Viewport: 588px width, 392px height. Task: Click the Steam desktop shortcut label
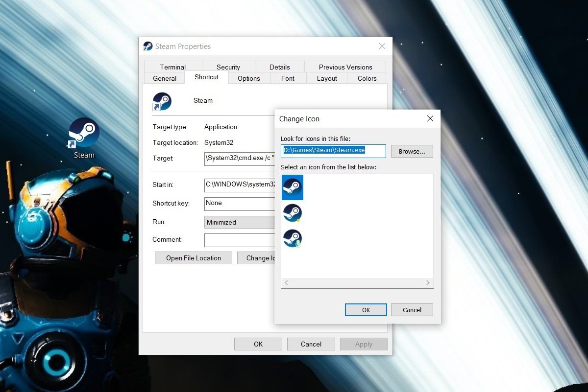click(84, 155)
